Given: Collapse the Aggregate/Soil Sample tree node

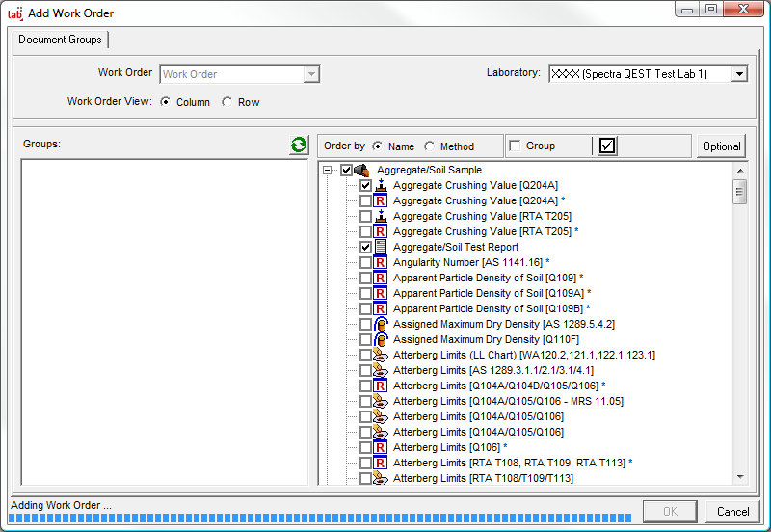Looking at the screenshot, I should pyautogui.click(x=328, y=170).
